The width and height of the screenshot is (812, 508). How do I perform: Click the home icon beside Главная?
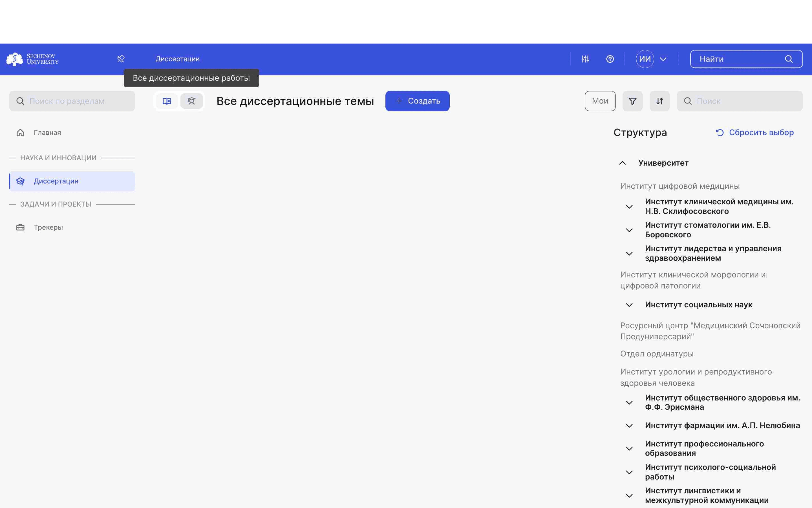(20, 133)
